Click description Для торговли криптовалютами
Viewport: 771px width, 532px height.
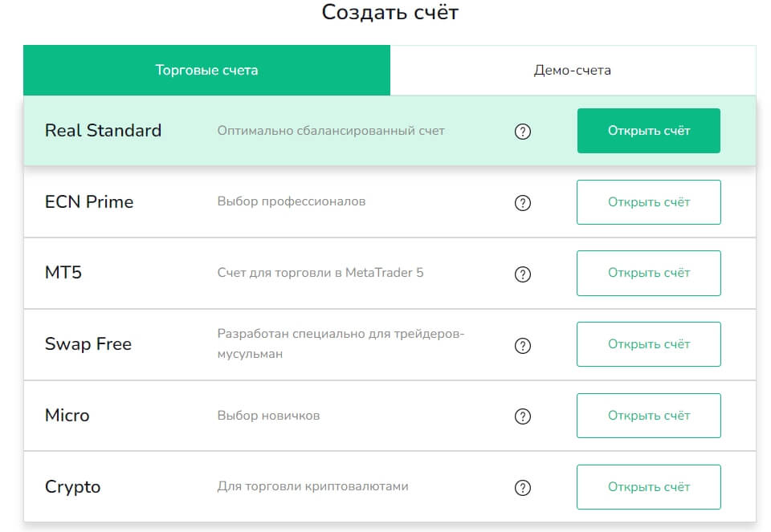tap(312, 486)
